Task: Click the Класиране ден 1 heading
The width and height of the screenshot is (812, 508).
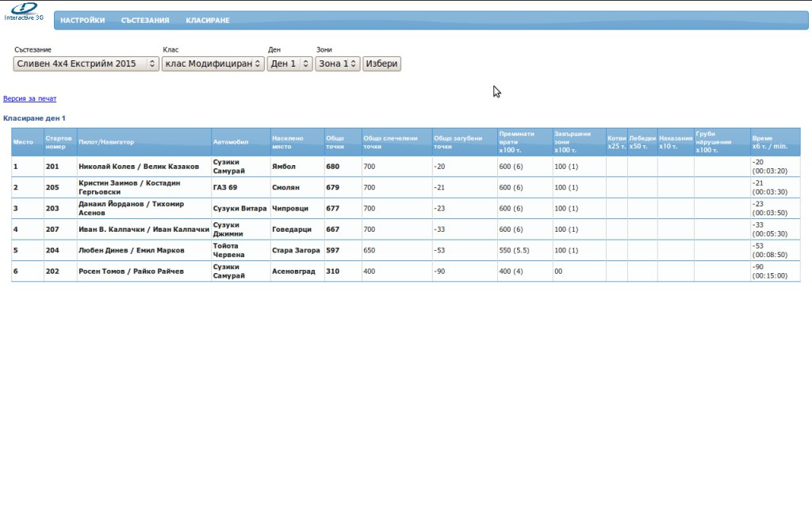Action: [x=34, y=118]
